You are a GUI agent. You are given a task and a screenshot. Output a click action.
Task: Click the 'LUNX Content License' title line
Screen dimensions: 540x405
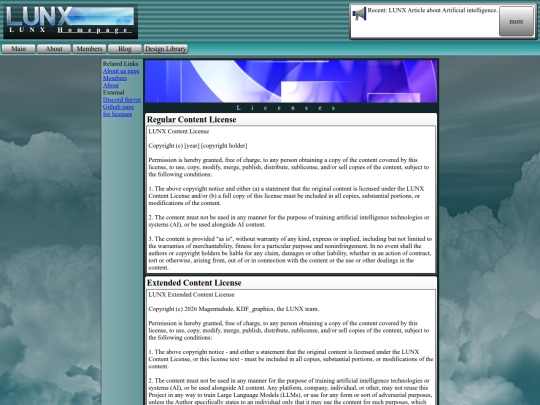click(x=178, y=131)
